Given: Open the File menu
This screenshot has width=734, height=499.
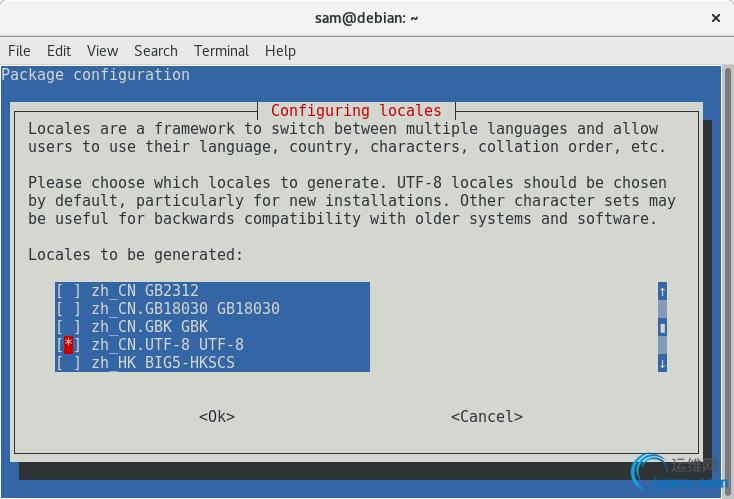Looking at the screenshot, I should pos(19,51).
